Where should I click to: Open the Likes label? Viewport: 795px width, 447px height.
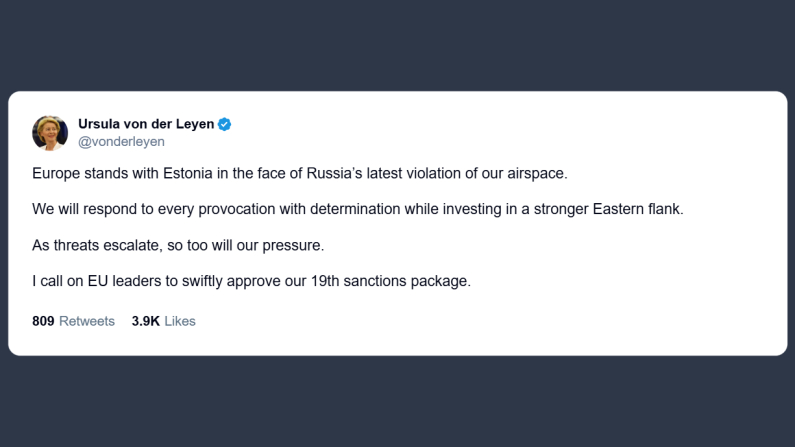tap(180, 321)
